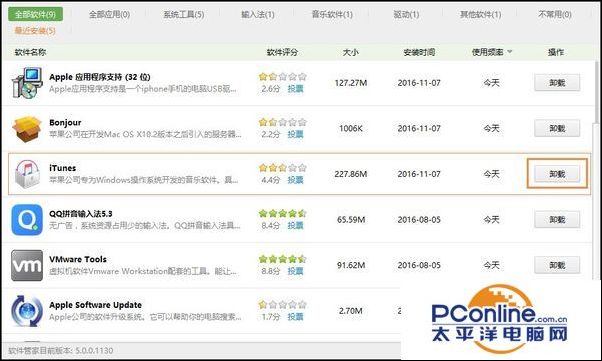The width and height of the screenshot is (602, 361).
Task: Click QQ拼音输入法 install date 2016-08-05
Action: pos(419,220)
